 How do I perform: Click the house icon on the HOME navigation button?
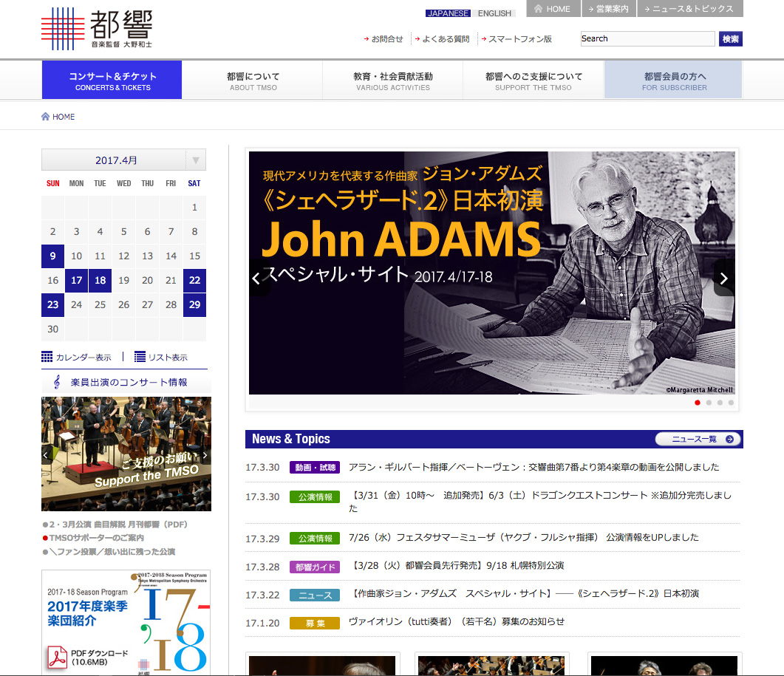pos(537,10)
